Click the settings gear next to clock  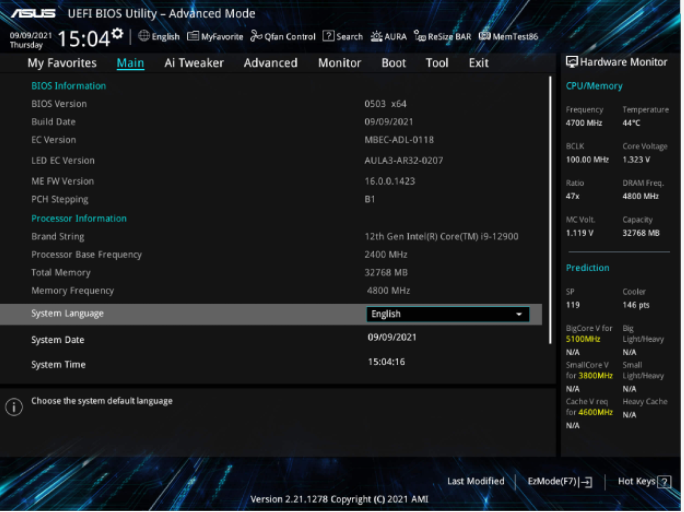[117, 34]
